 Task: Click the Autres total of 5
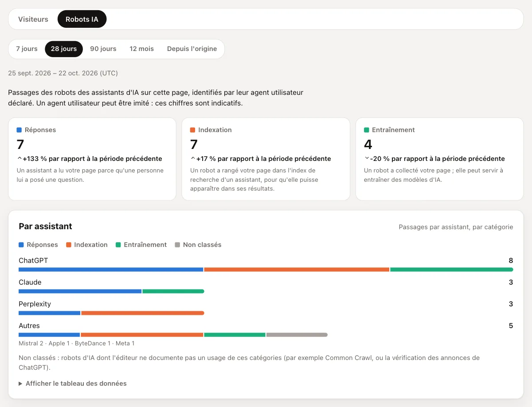pos(511,326)
